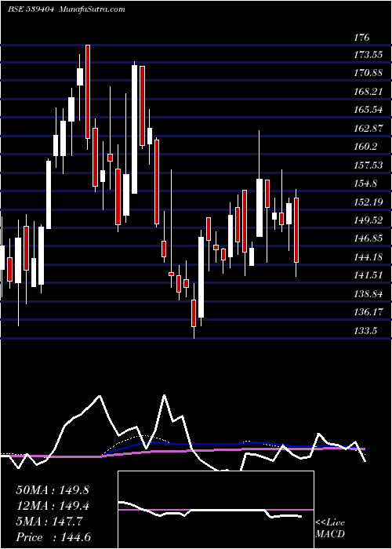The height and width of the screenshot is (549, 392).
Task: Click the 160.2 price label
Action: 365,147
